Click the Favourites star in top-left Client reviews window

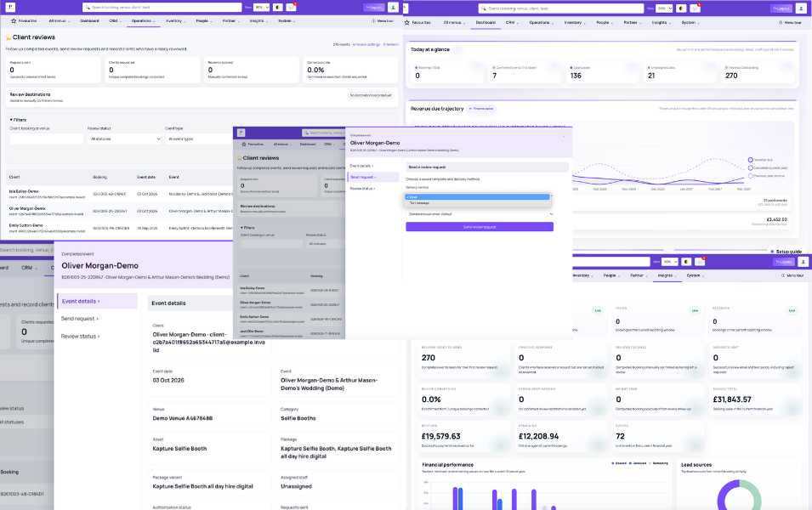14,21
